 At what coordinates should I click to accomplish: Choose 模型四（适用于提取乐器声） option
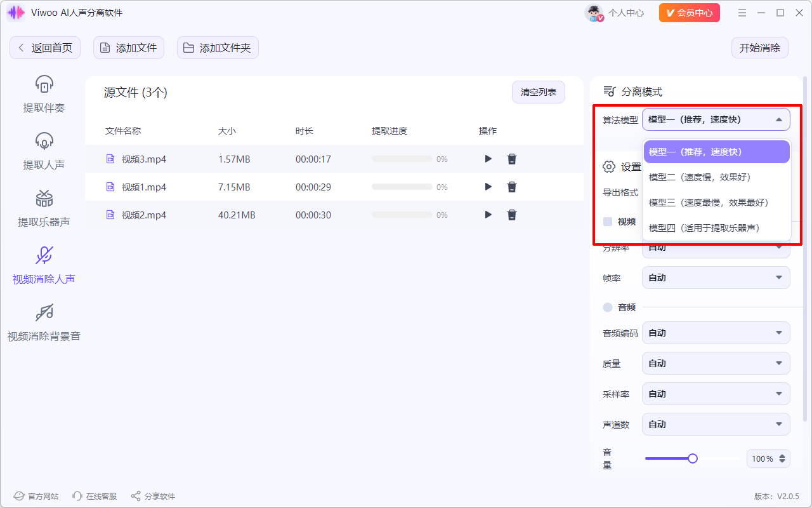pos(717,228)
